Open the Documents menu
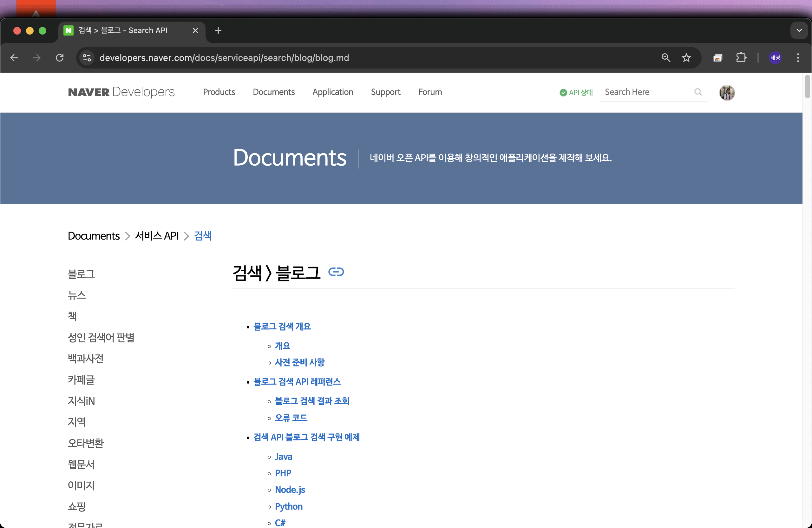Screen dimensions: 812x528 point(274,92)
